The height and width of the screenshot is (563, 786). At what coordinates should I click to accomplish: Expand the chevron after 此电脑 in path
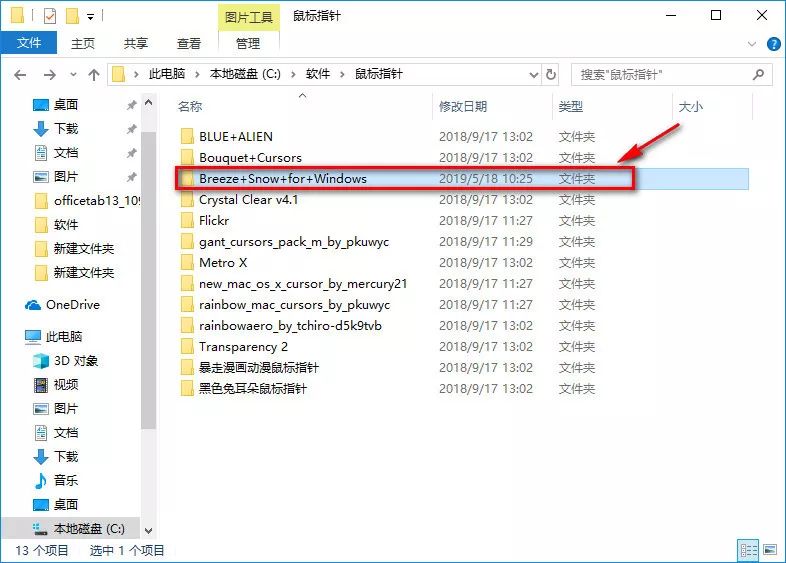[x=197, y=75]
